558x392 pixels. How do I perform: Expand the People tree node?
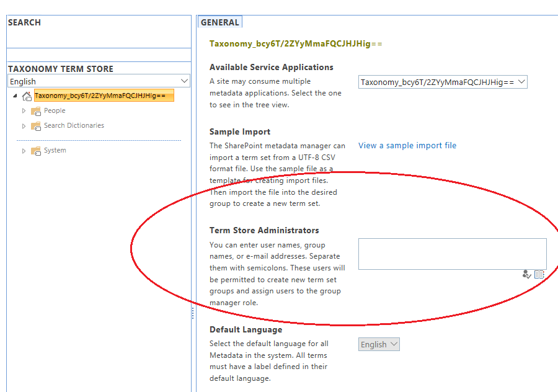(x=24, y=111)
